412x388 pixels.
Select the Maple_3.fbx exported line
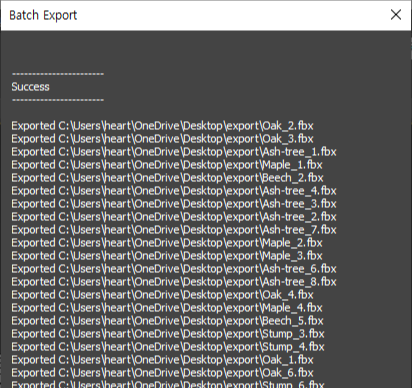click(x=167, y=256)
